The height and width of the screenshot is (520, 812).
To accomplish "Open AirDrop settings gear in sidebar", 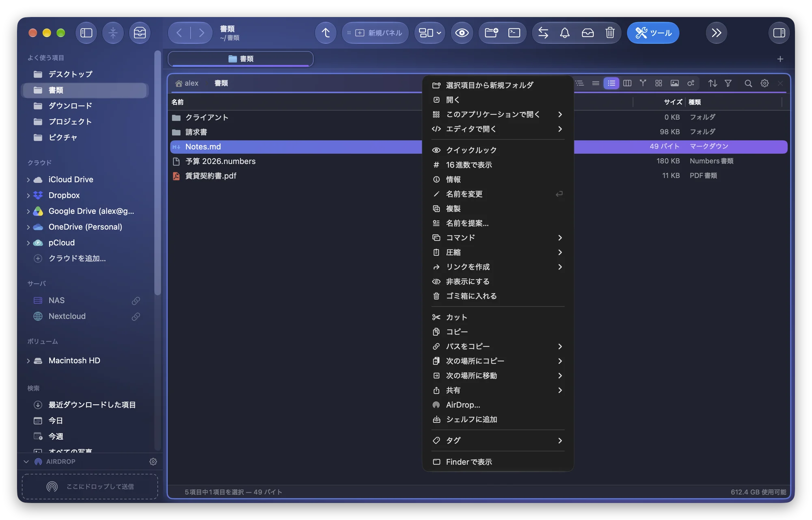I will pyautogui.click(x=153, y=462).
